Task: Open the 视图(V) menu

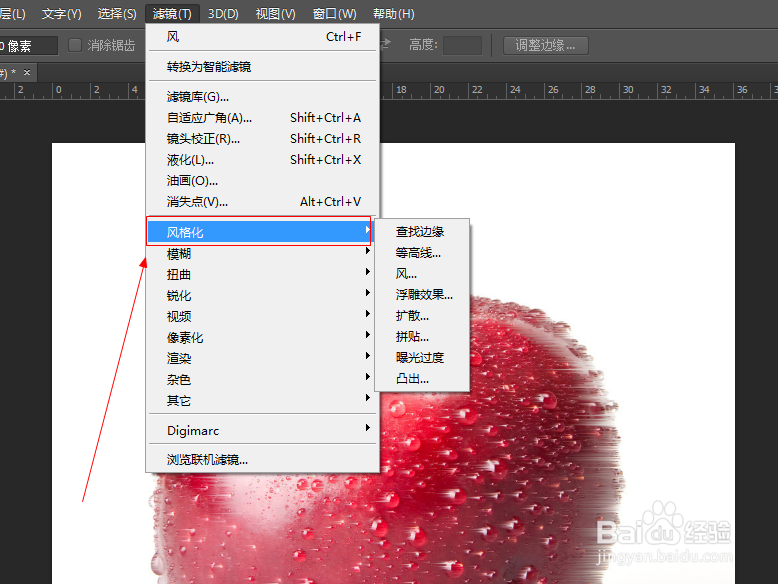Action: (x=275, y=13)
